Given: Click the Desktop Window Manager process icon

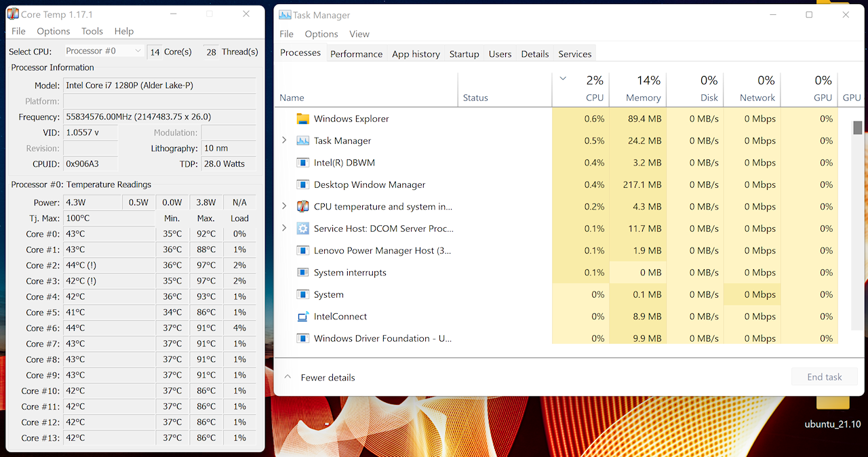Looking at the screenshot, I should (303, 184).
